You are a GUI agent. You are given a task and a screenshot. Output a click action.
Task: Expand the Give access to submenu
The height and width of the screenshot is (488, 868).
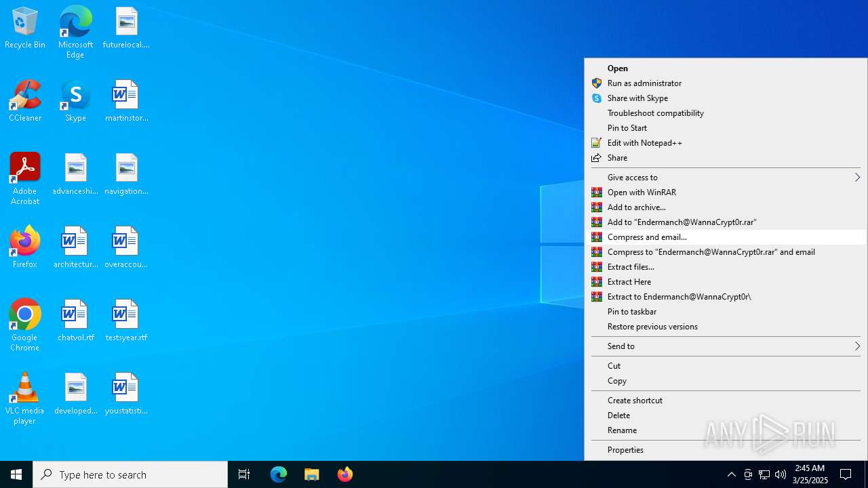726,178
